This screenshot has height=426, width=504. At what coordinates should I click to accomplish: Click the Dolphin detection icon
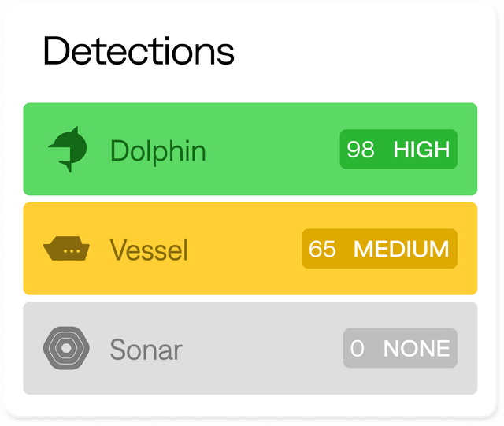[66, 149]
